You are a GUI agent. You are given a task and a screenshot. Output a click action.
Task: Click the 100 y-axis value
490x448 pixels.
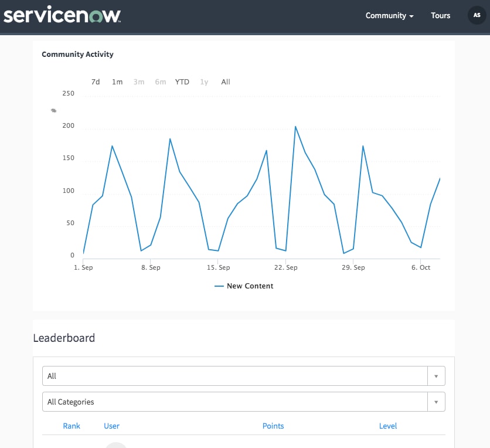coord(69,191)
